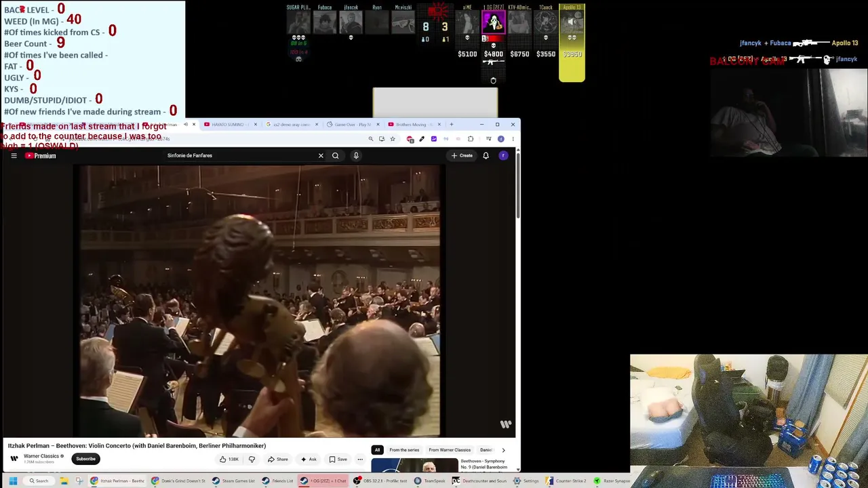Show more filter chips with the arrow
The image size is (868, 488).
point(503,450)
